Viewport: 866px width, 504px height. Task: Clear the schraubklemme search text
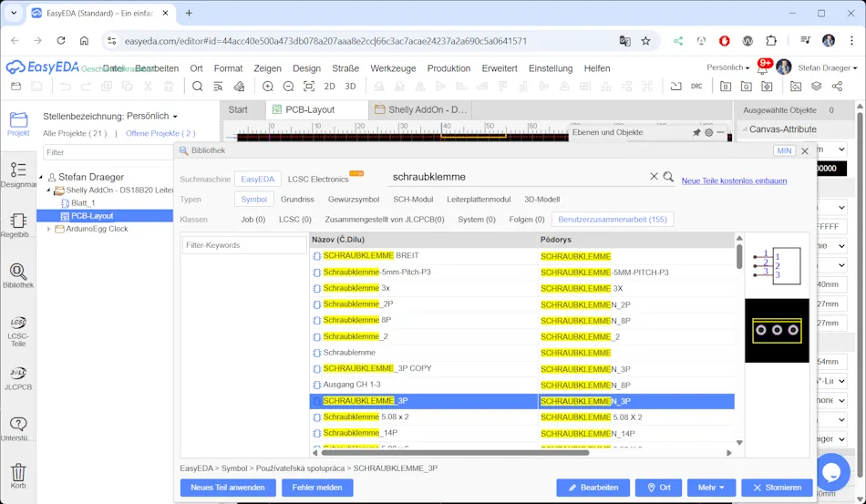pyautogui.click(x=653, y=177)
